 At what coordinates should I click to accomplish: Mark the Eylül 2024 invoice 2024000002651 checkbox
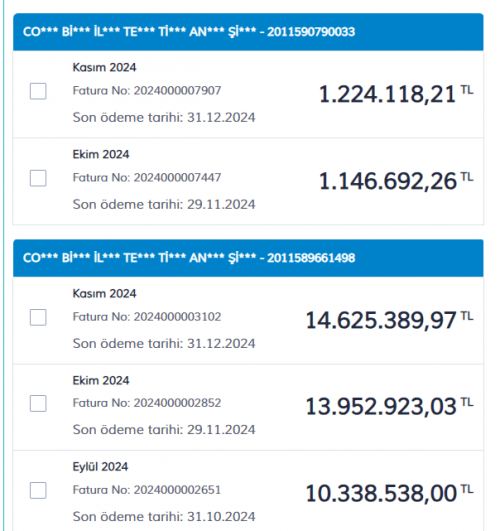click(x=38, y=490)
